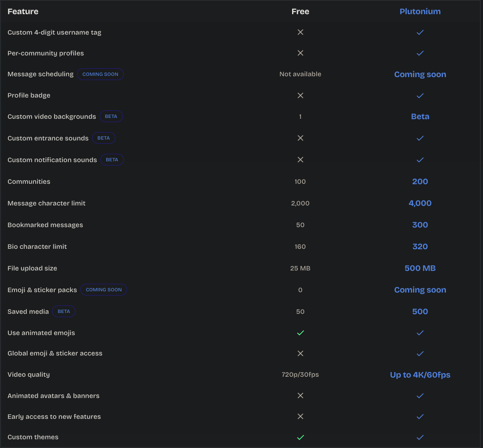
Task: Click the Up to 4K/60fps value
Action: tap(420, 375)
